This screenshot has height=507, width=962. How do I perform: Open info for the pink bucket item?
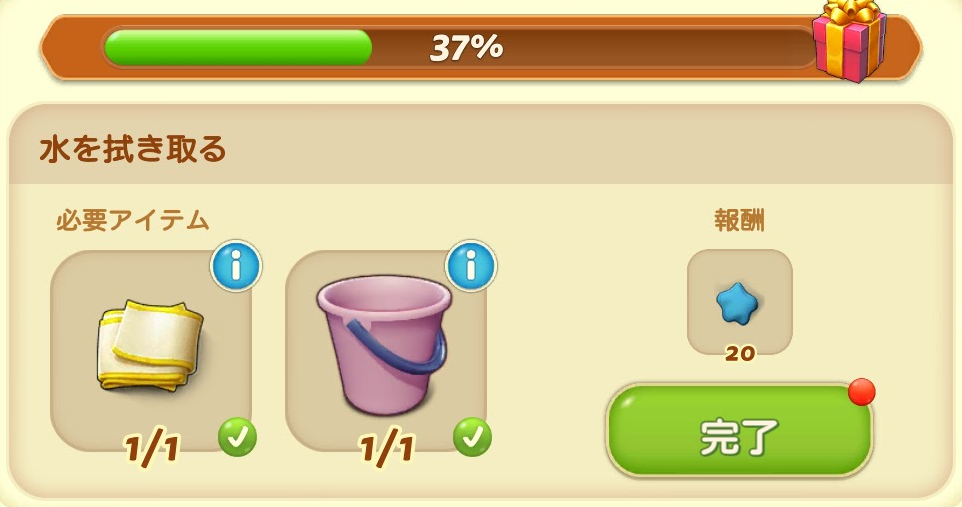click(471, 266)
